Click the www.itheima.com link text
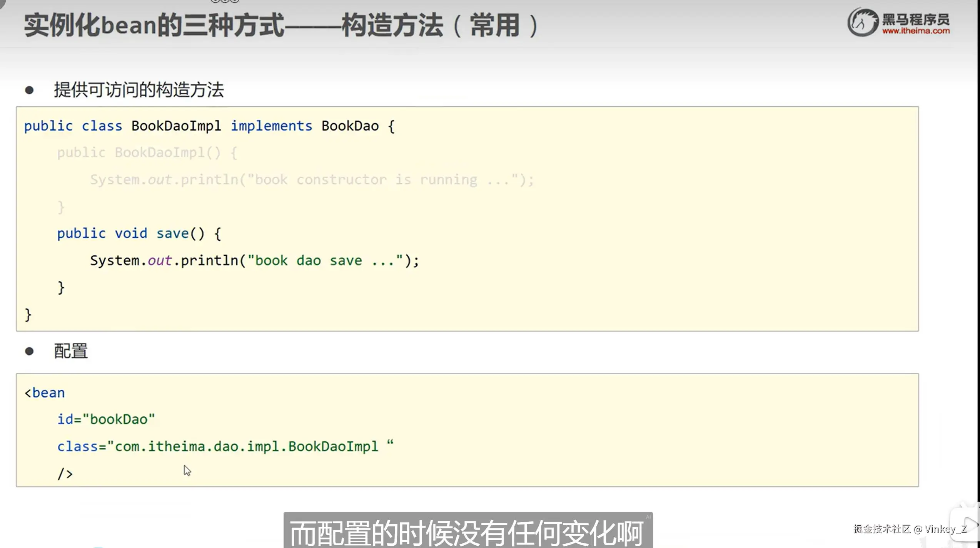This screenshot has width=980, height=548. pyautogui.click(x=915, y=31)
